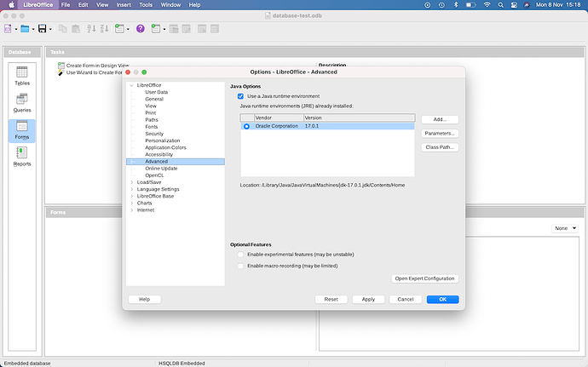
Task: Expand the Internet tree node
Action: point(131,210)
